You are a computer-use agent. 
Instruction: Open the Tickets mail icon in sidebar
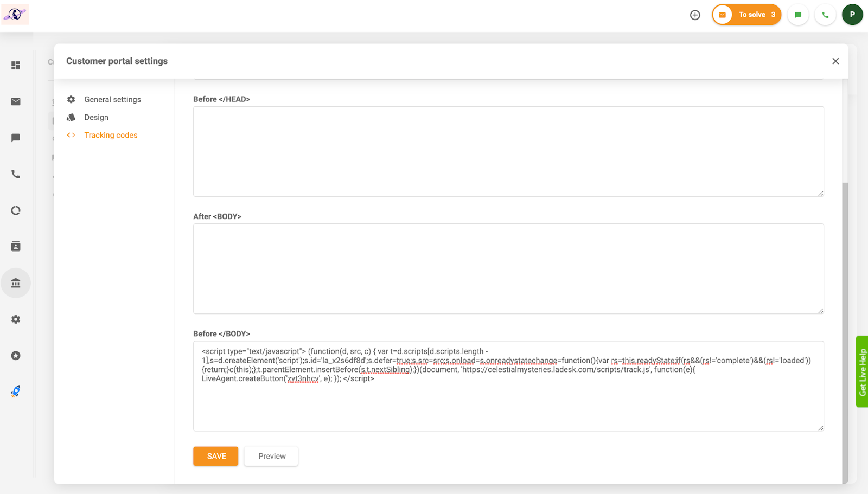[16, 101]
